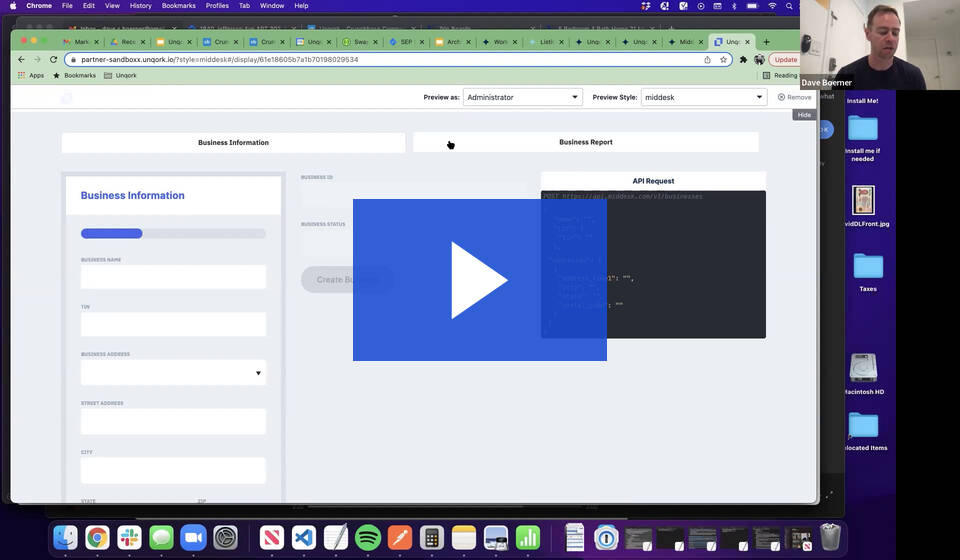
Task: Click the Update button in Chrome
Action: 785,59
